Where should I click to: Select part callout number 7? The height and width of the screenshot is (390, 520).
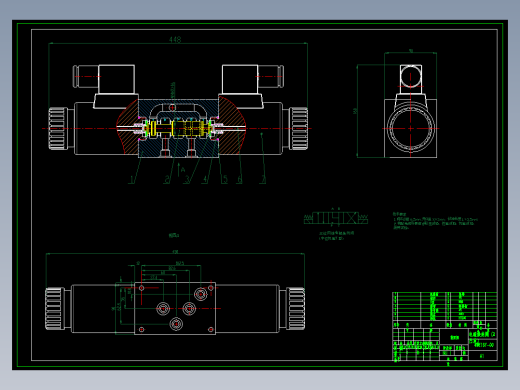click(x=263, y=180)
